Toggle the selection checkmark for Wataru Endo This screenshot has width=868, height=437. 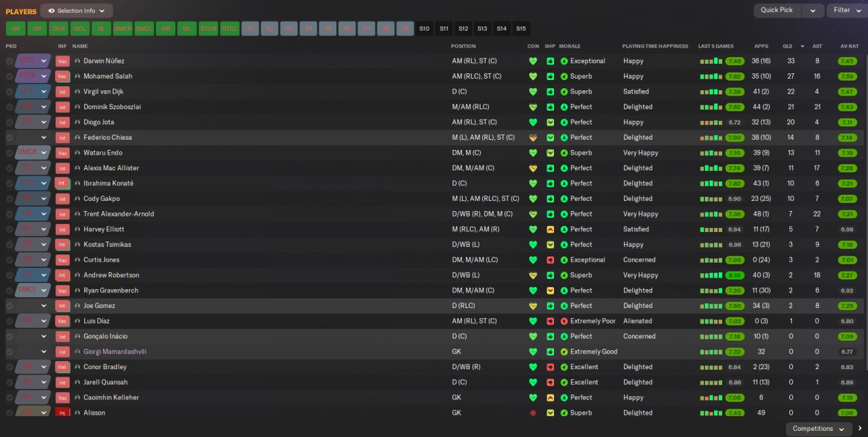(9, 153)
